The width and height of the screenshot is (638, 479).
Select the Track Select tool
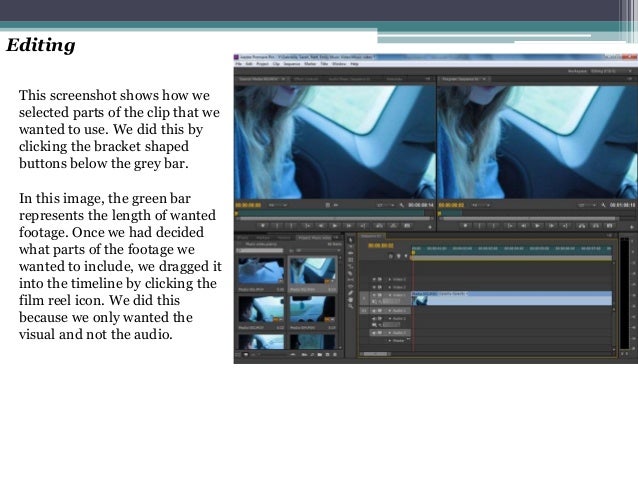click(351, 247)
